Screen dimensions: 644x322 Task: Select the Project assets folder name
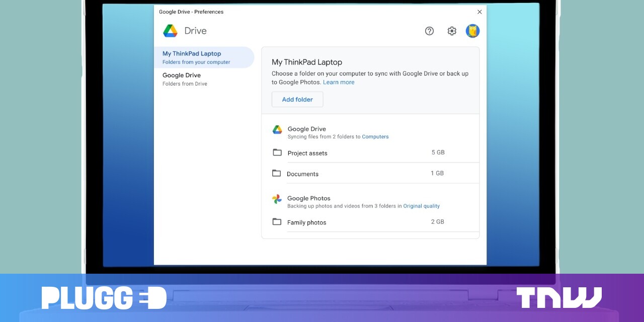click(x=307, y=153)
